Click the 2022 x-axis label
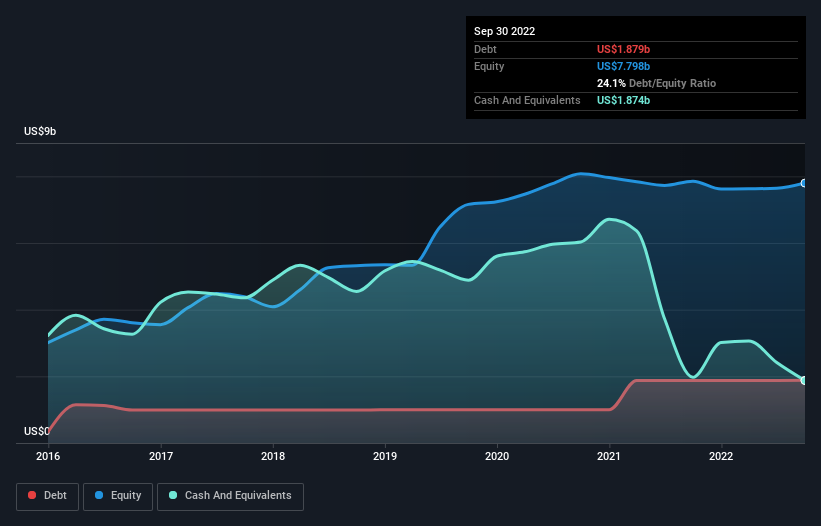821x526 pixels. click(x=721, y=456)
